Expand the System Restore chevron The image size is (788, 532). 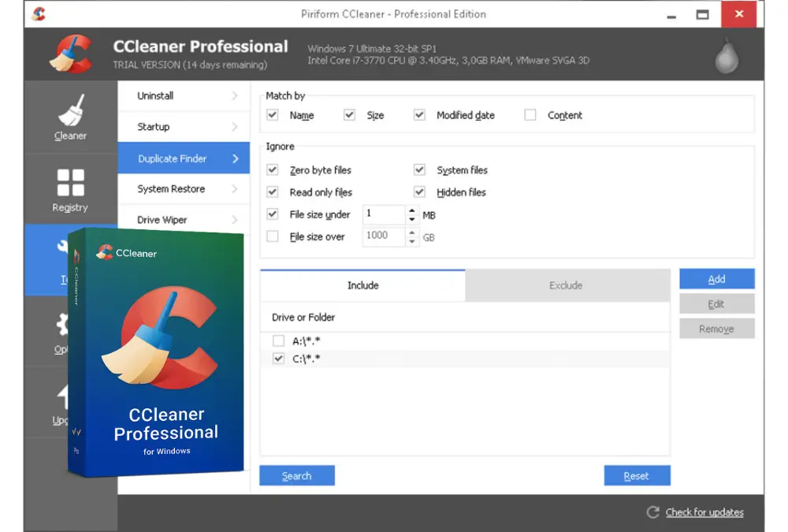[x=235, y=188]
